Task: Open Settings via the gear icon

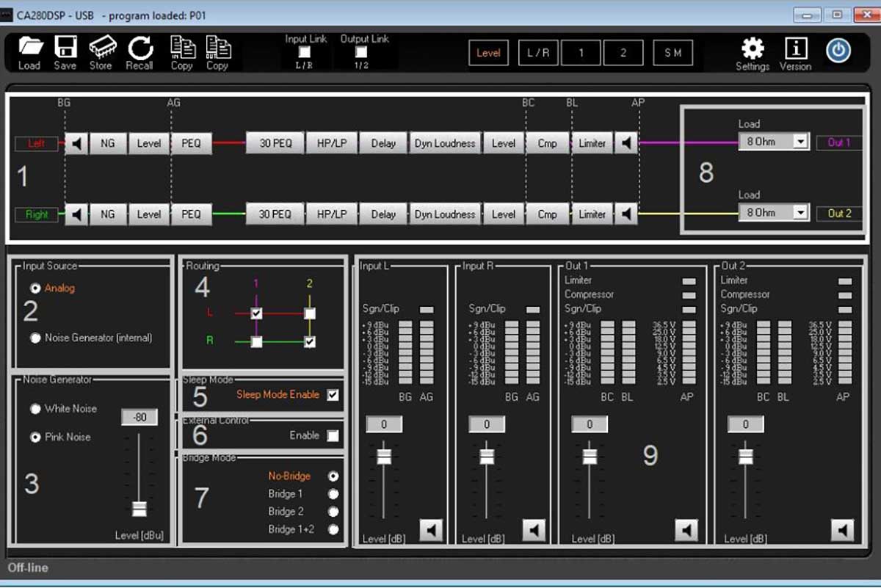Action: [752, 48]
